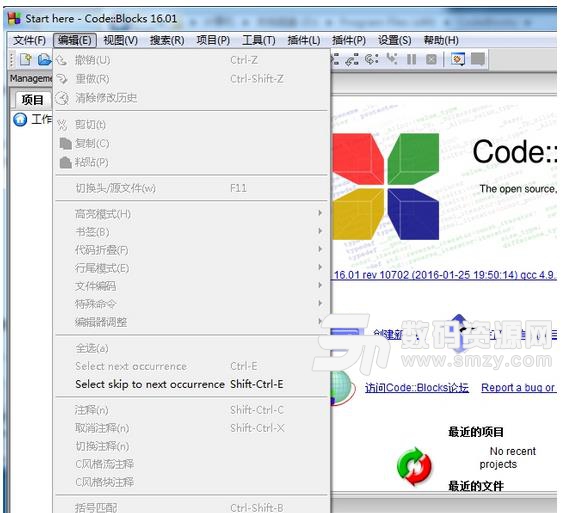Open the 文件(F) menu

[x=29, y=40]
